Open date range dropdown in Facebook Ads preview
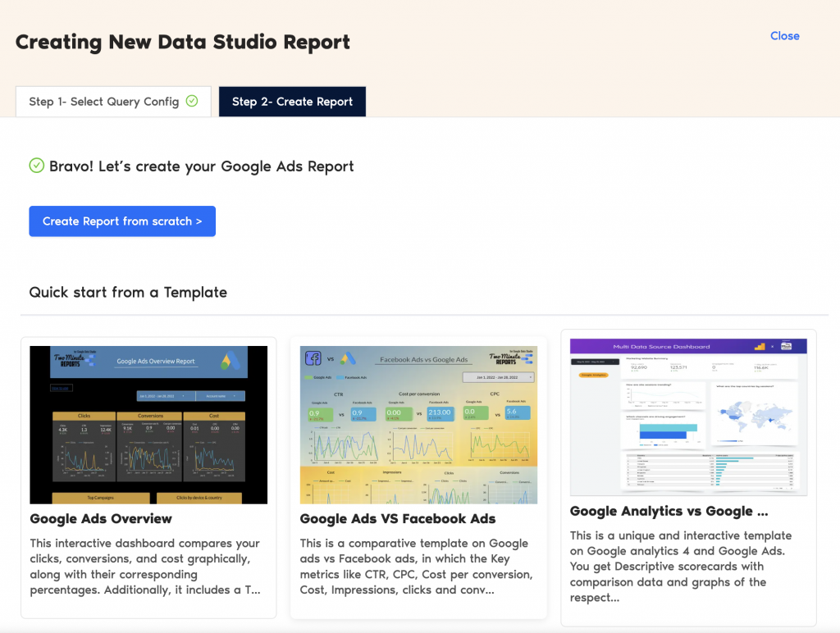The width and height of the screenshot is (840, 633). pos(498,377)
